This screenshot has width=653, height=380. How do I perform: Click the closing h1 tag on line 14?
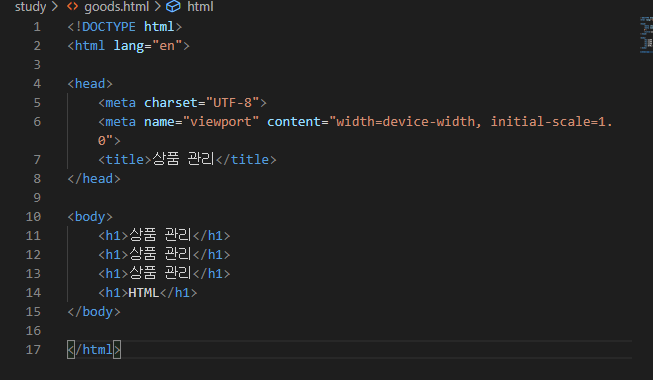pyautogui.click(x=178, y=293)
